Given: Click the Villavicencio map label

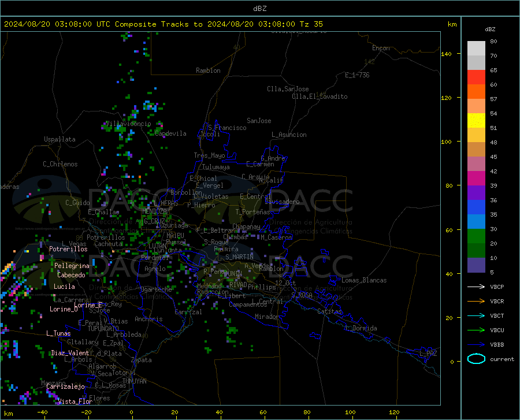Looking at the screenshot, I should pyautogui.click(x=128, y=124).
